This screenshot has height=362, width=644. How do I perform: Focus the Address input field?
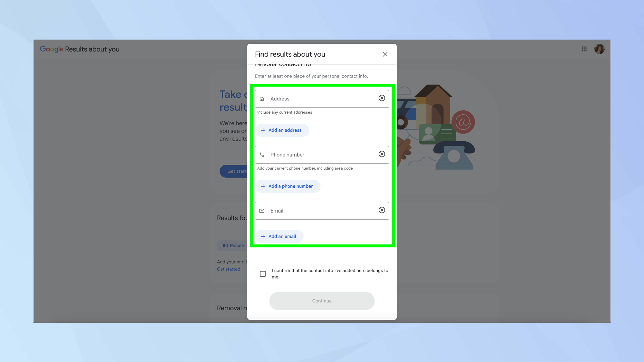(x=322, y=99)
